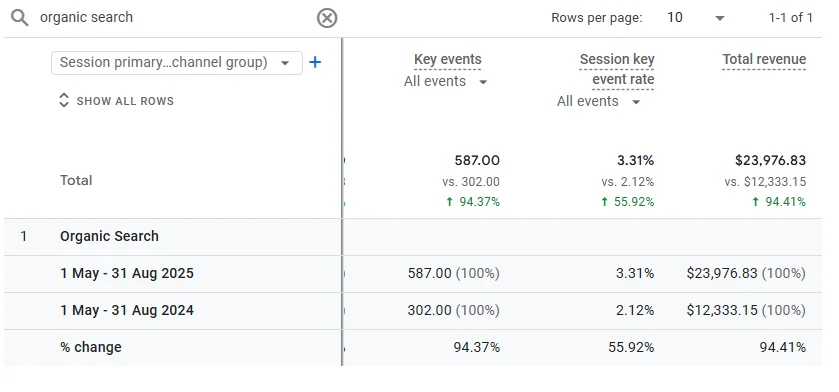Click total revenue value $23,976.83 in bold
The height and width of the screenshot is (392, 839).
[x=771, y=160]
